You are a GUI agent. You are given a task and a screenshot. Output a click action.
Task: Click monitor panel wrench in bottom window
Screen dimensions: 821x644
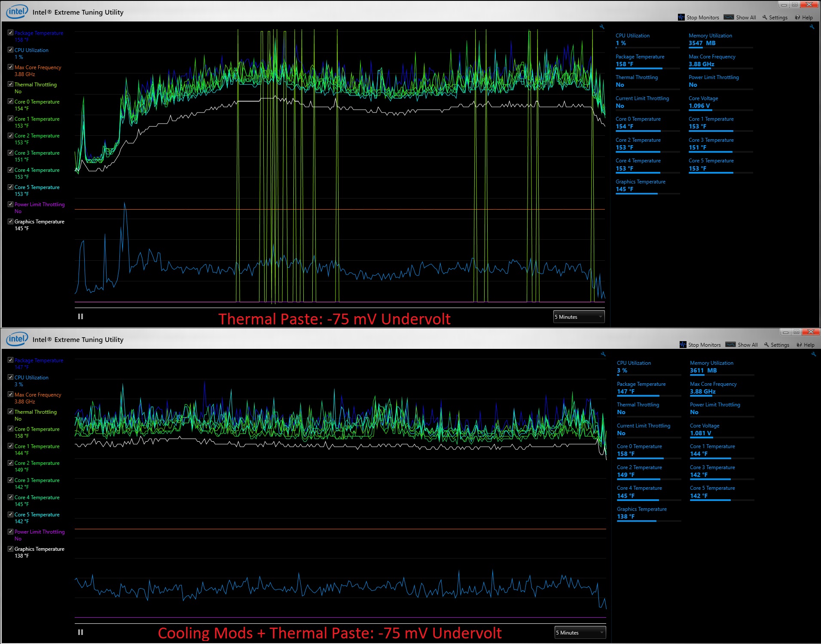click(813, 354)
